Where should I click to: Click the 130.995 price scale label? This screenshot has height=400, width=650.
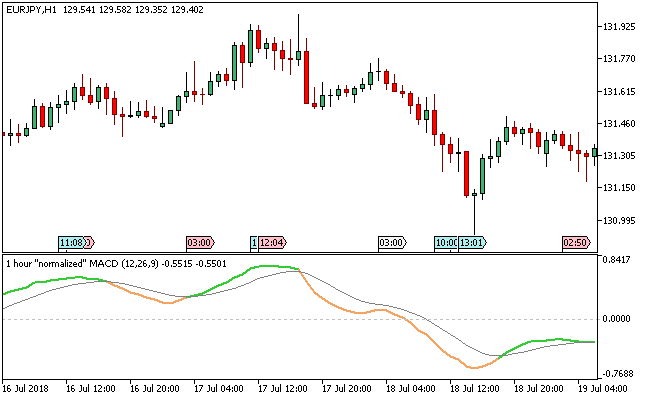point(622,221)
